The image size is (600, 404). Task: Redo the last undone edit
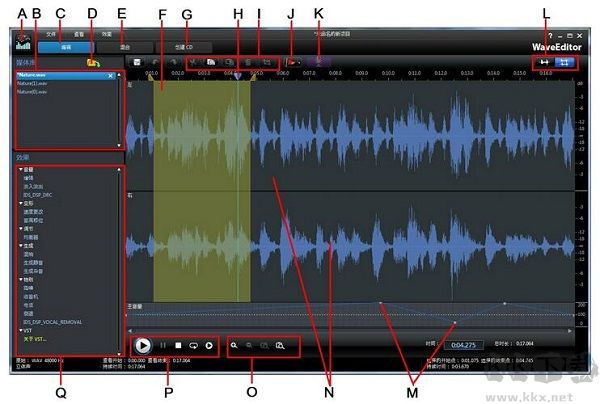click(x=173, y=62)
